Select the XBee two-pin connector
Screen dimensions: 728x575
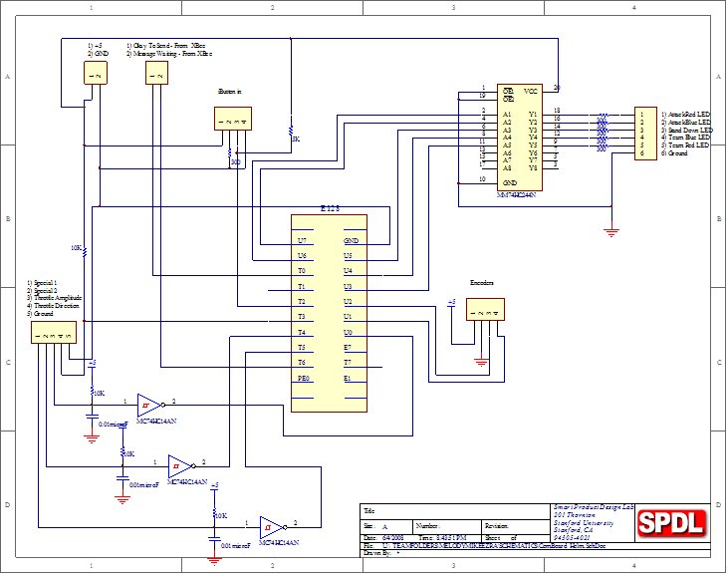(154, 72)
